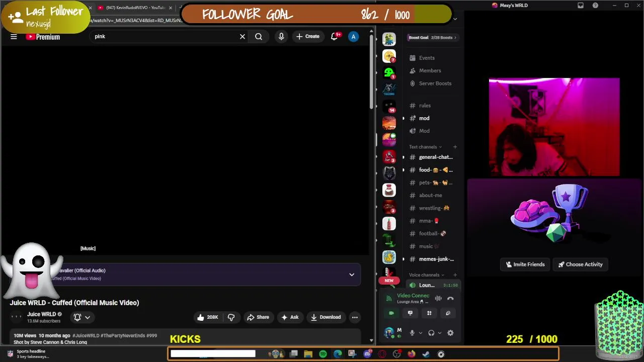Turn off Discord camera in voice panel
644x362 pixels.
tap(391, 313)
